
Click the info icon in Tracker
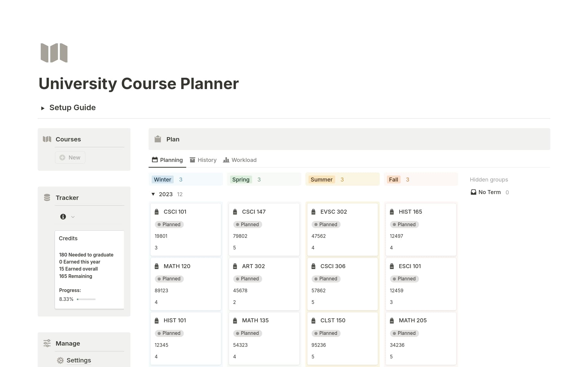click(x=63, y=217)
